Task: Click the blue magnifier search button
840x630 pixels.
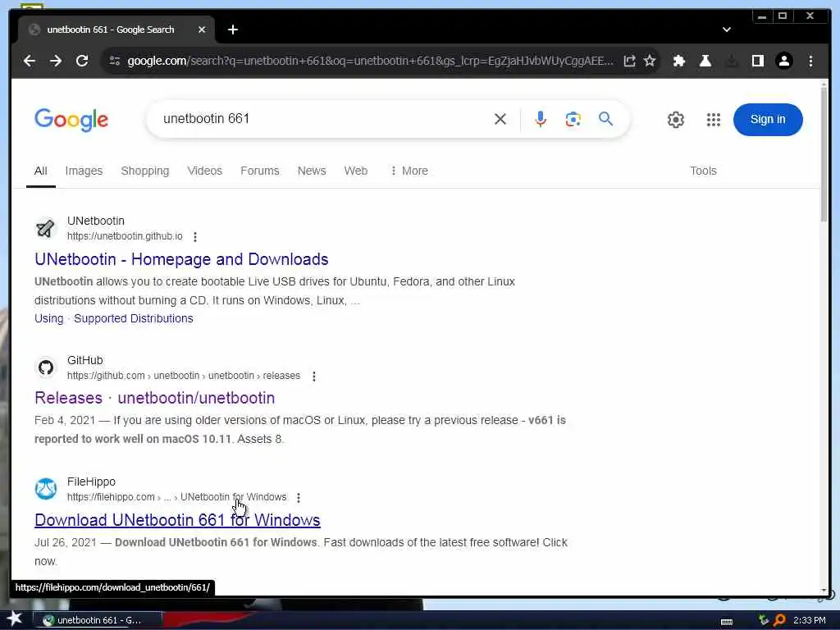Action: 606,119
